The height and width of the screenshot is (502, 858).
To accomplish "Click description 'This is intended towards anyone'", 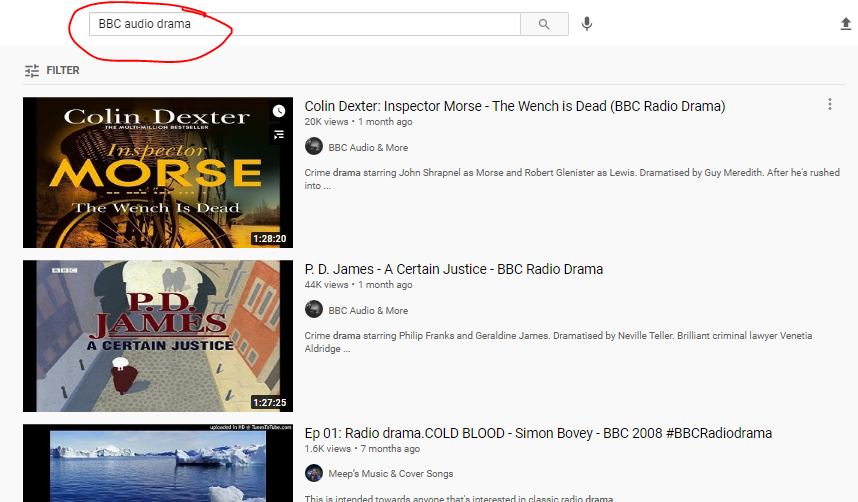I will pos(459,498).
